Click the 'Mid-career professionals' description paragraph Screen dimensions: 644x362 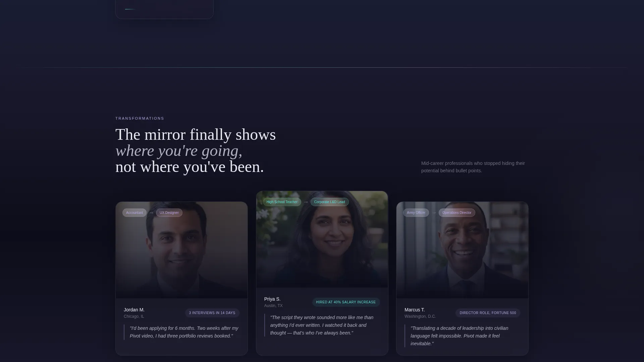473,167
